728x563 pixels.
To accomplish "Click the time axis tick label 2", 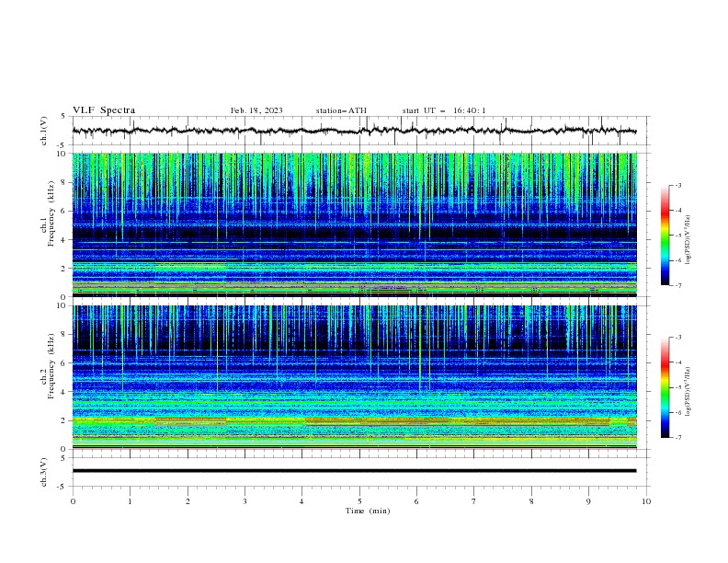I will coord(188,501).
